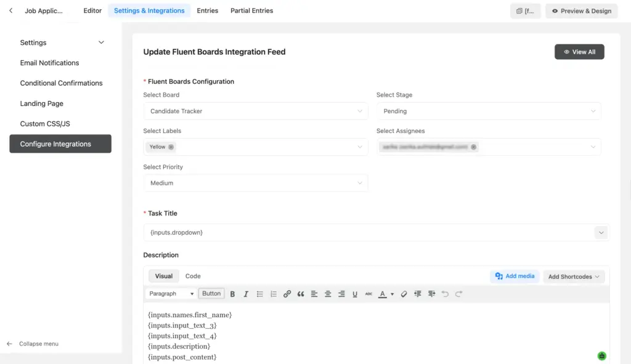Apply blockquote formatting

(301, 294)
